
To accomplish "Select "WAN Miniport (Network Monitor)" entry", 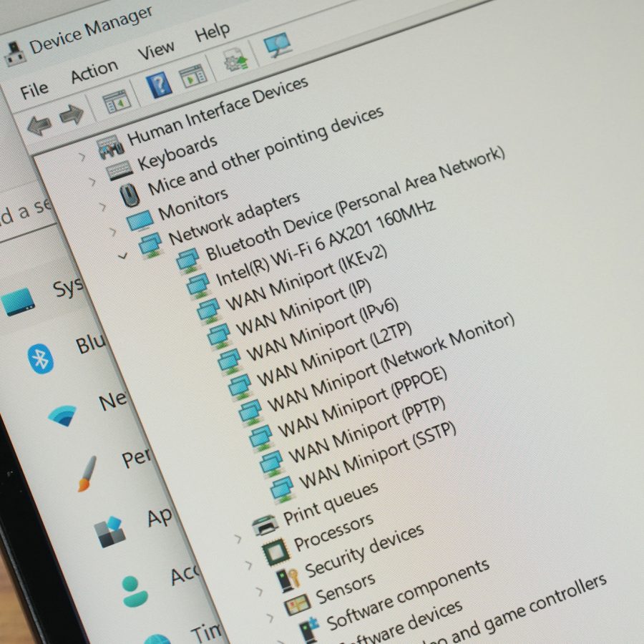I will tap(391, 362).
